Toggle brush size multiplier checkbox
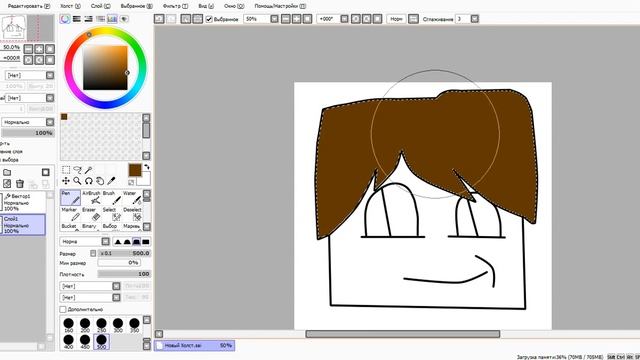Screen dimensions: 640x360 [93, 253]
